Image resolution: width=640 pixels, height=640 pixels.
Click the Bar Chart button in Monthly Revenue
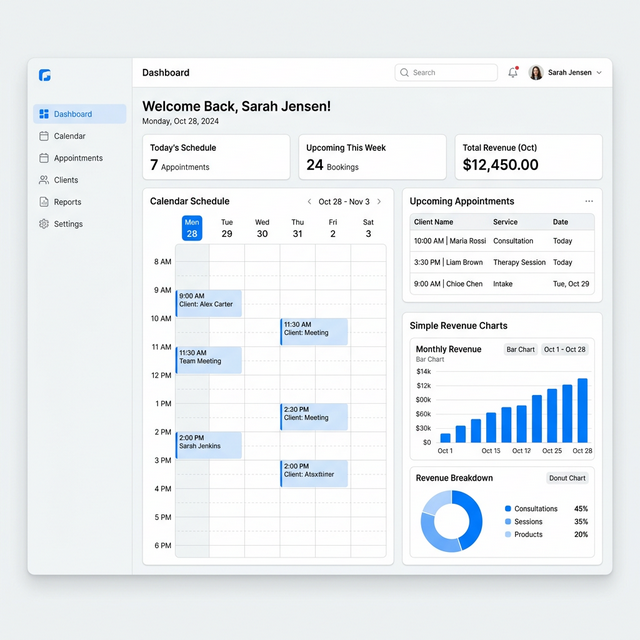pyautogui.click(x=520, y=350)
